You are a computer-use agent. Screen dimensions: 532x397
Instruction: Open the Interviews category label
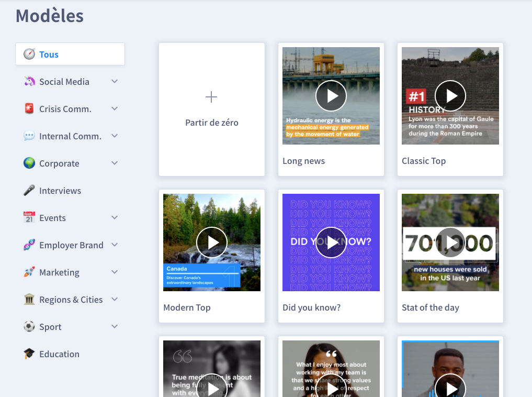[x=60, y=191]
